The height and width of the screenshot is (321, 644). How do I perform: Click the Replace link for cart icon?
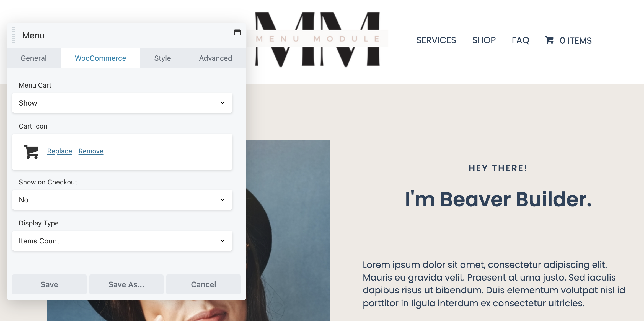tap(60, 151)
